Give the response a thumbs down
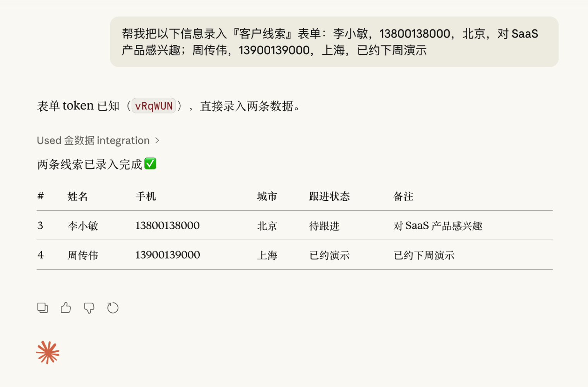The height and width of the screenshot is (387, 588). (x=89, y=308)
